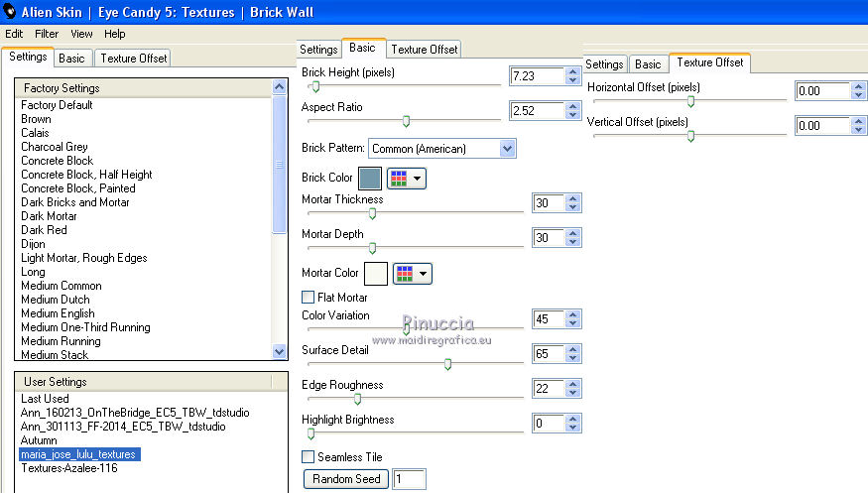868x493 pixels.
Task: Open the Edit menu
Action: click(14, 34)
